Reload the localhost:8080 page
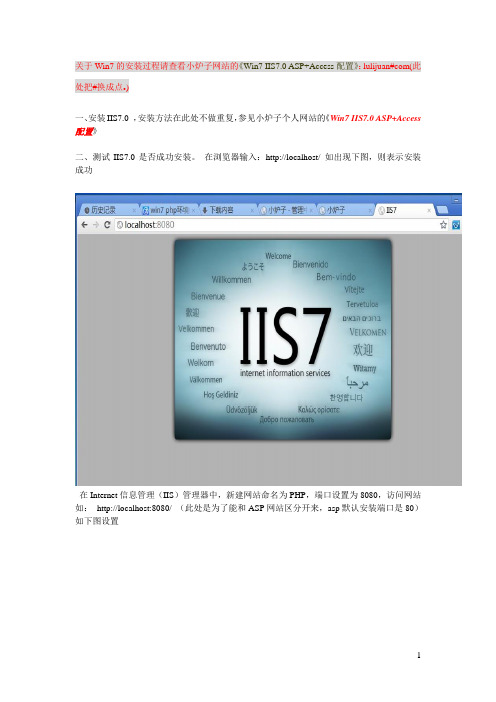Viewport: 496px width, 702px height. 107,225
